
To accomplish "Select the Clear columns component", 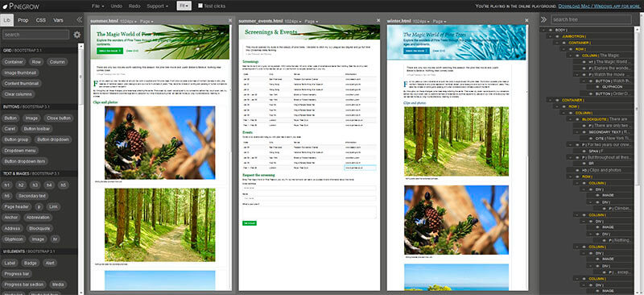I will 18,94.
